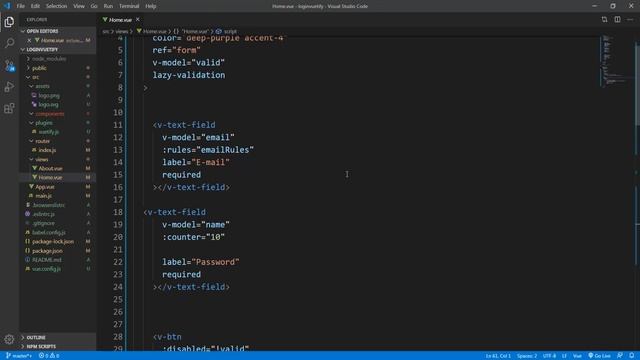The image size is (640, 360).
Task: Click the code minimap overview
Action: point(616,61)
